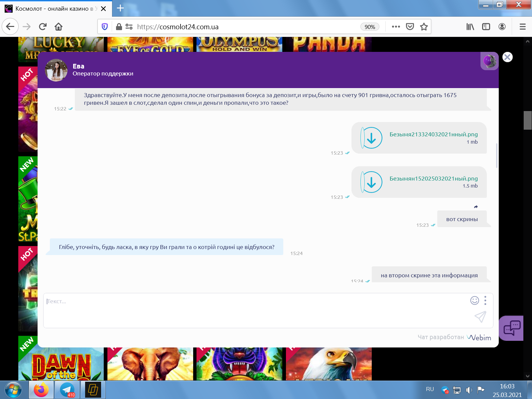This screenshot has width=532, height=399.
Task: Click the first long message starting 'Здравствуйте'
Action: (281, 99)
